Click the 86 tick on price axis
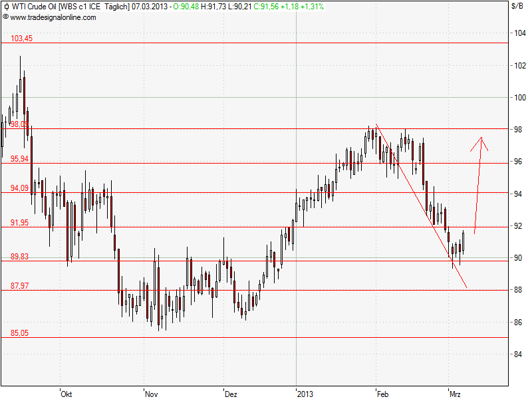 pos(518,322)
